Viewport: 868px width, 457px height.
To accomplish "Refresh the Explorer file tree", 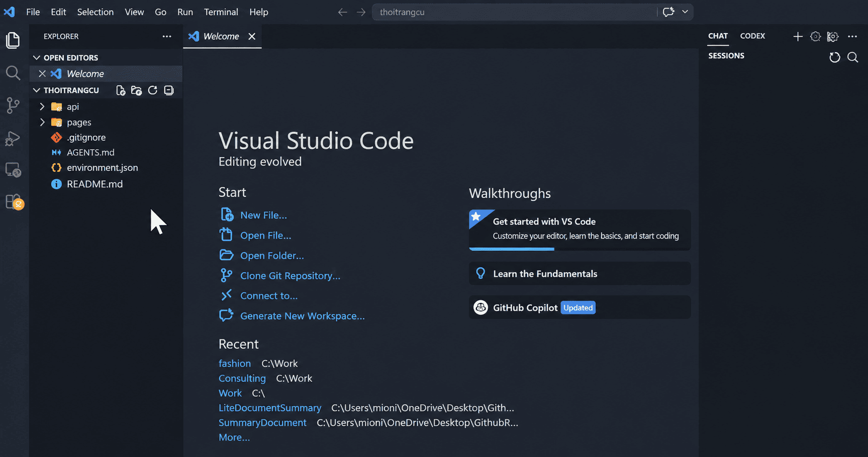I will click(153, 90).
